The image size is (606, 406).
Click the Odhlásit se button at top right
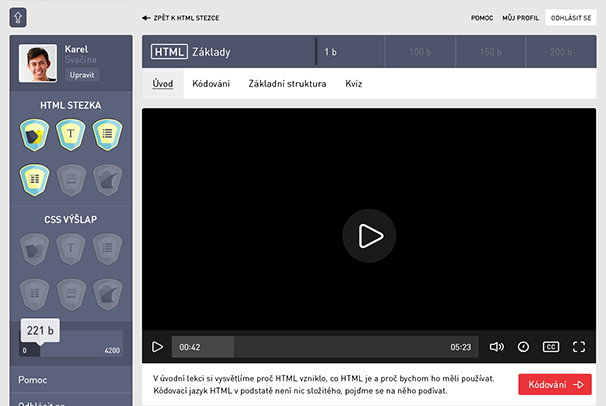570,18
